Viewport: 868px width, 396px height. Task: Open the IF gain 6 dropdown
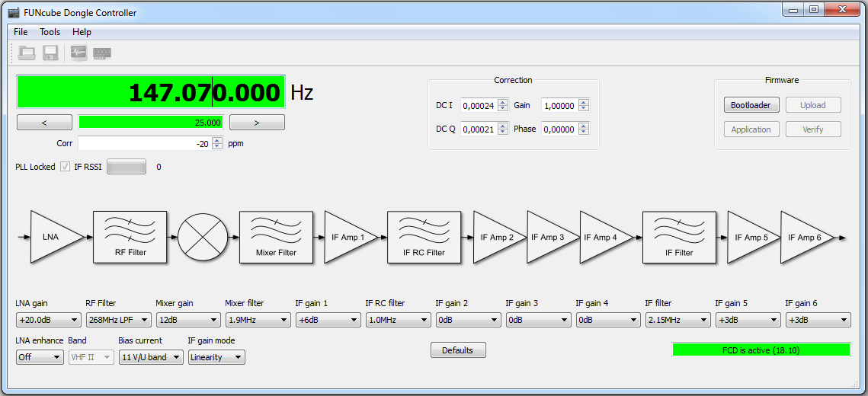pyautogui.click(x=818, y=320)
